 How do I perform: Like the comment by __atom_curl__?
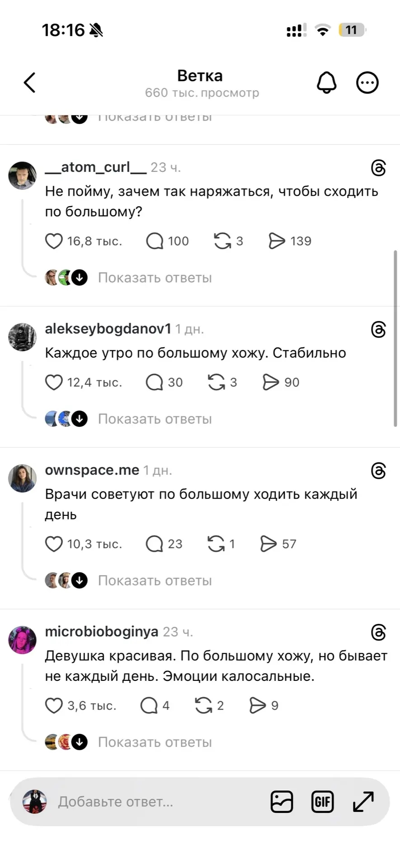coord(54,241)
